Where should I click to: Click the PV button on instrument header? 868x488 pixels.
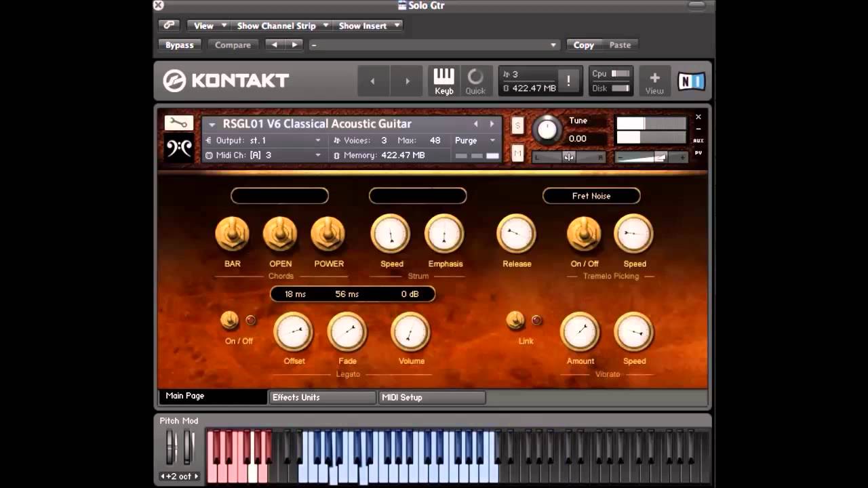698,153
